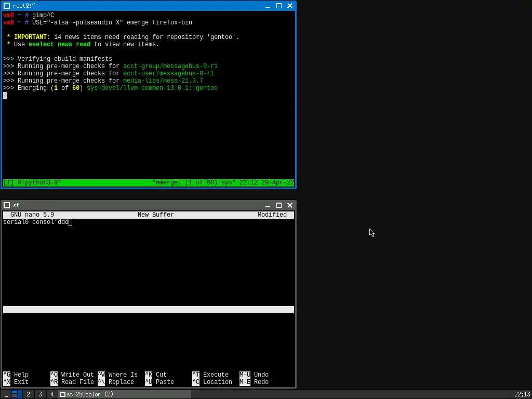Click the st window title text
The height and width of the screenshot is (399, 532).
click(16, 205)
